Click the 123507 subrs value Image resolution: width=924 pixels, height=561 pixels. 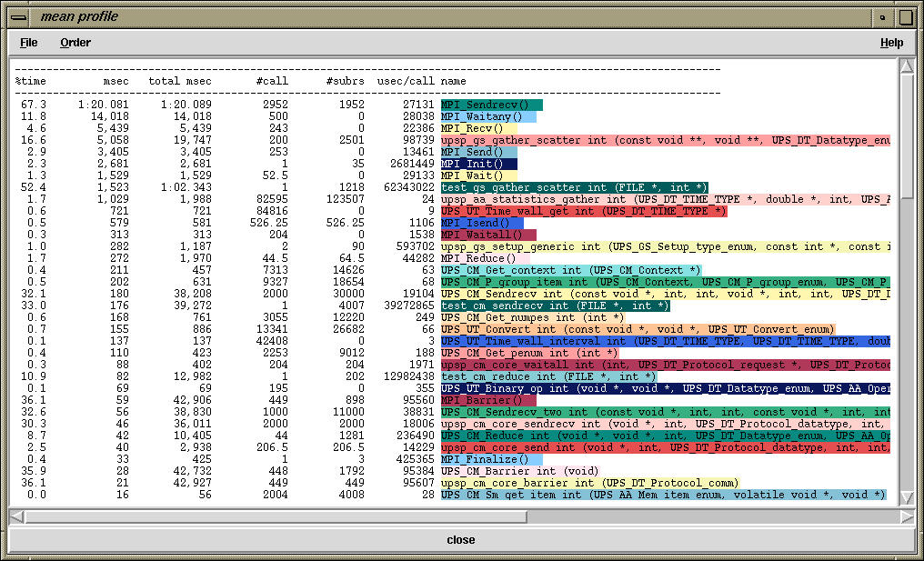tap(346, 199)
